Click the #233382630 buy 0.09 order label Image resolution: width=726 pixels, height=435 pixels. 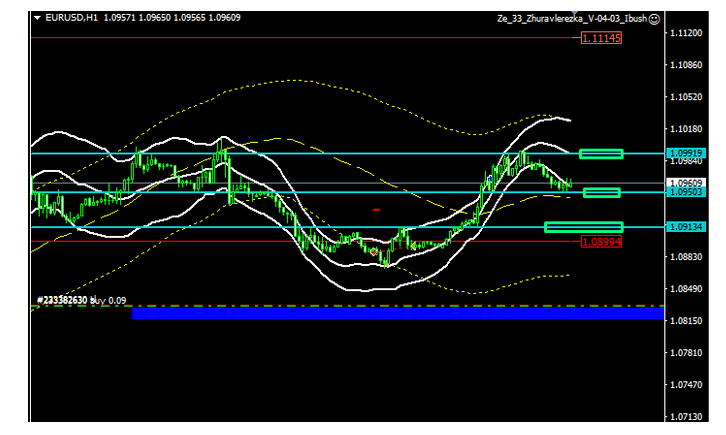(80, 299)
